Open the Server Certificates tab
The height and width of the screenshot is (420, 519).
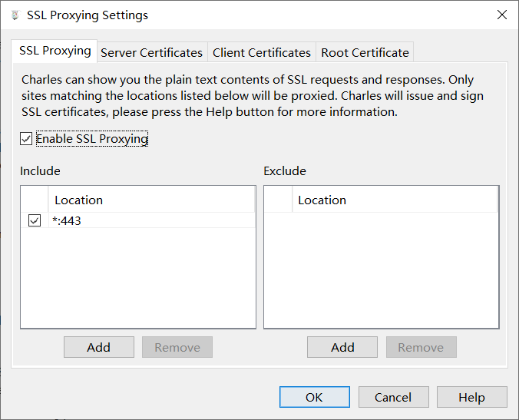pyautogui.click(x=151, y=52)
